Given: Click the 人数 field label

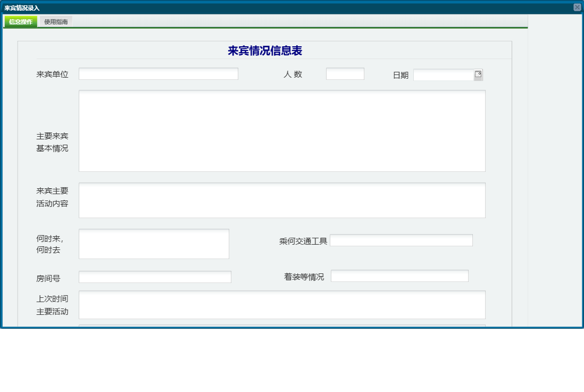Looking at the screenshot, I should (292, 74).
